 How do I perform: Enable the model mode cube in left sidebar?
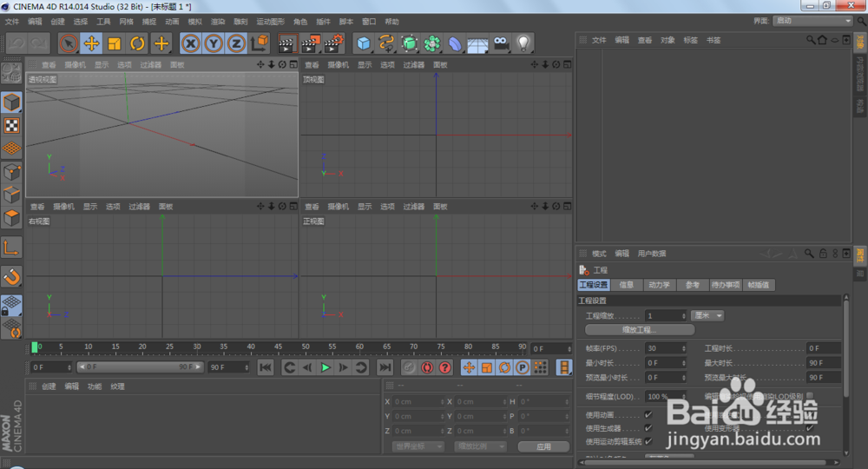[x=11, y=102]
